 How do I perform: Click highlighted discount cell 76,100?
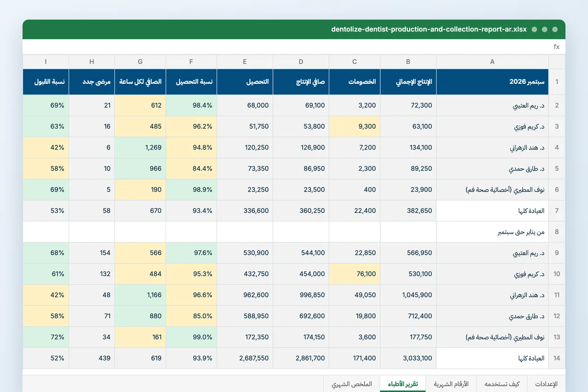pos(355,274)
